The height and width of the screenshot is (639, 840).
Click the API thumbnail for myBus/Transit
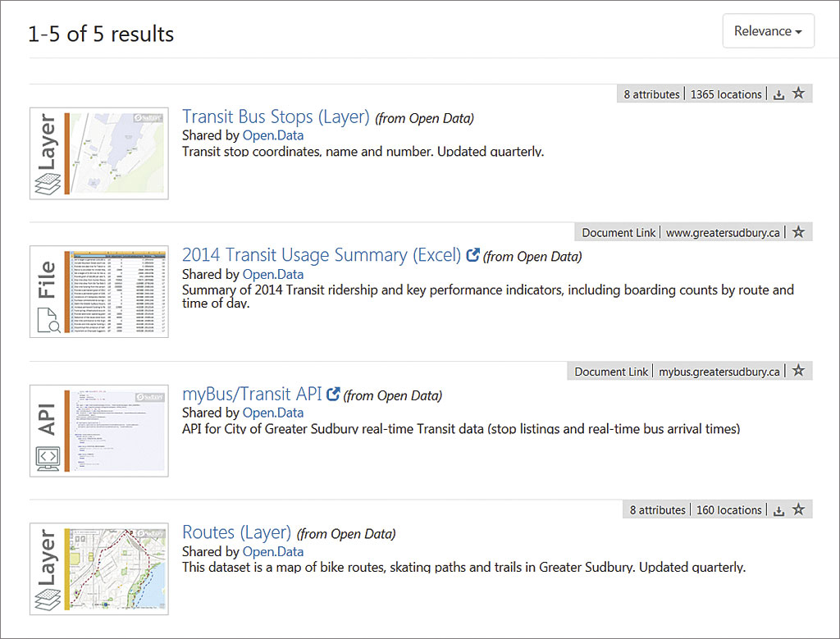tap(99, 431)
